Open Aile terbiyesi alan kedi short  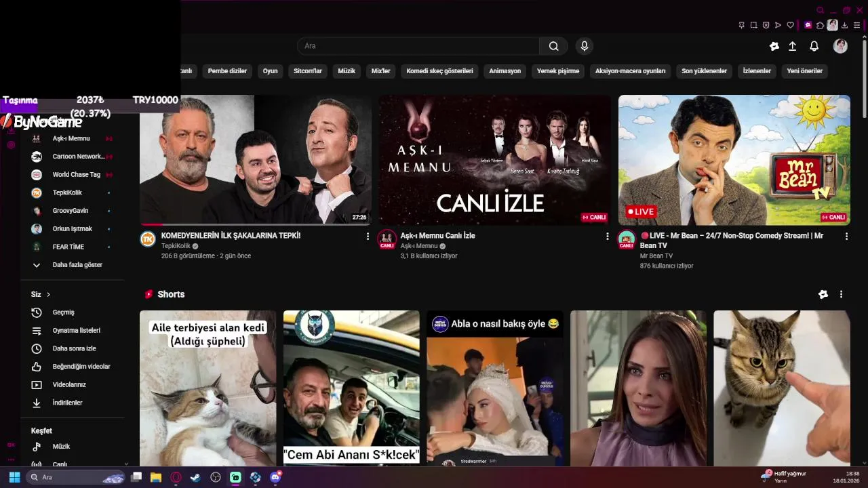208,388
